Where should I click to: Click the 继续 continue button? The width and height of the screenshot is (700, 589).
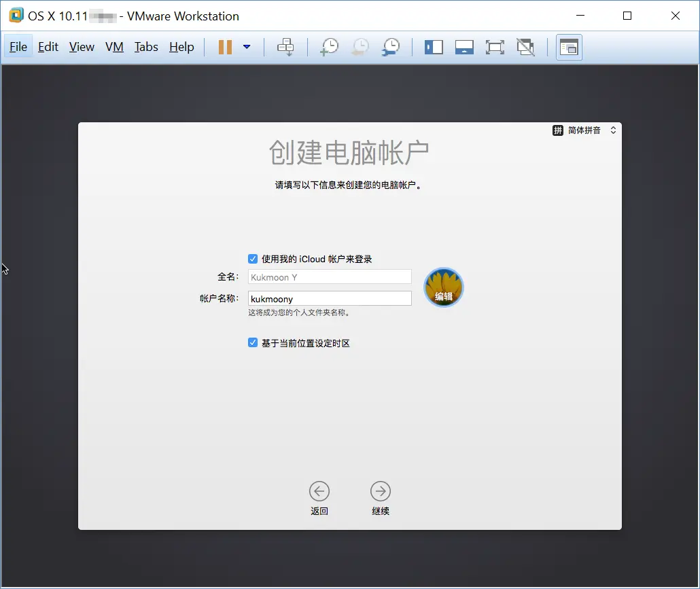point(380,490)
